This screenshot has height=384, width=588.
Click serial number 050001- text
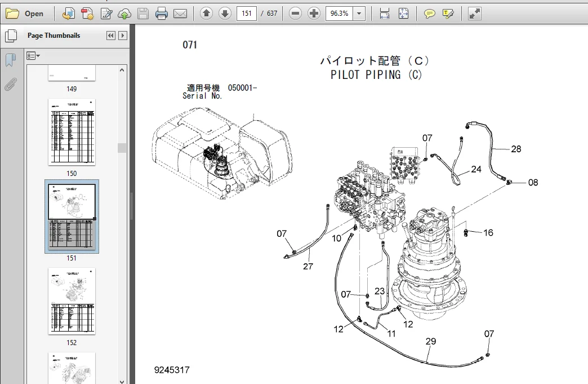(242, 88)
